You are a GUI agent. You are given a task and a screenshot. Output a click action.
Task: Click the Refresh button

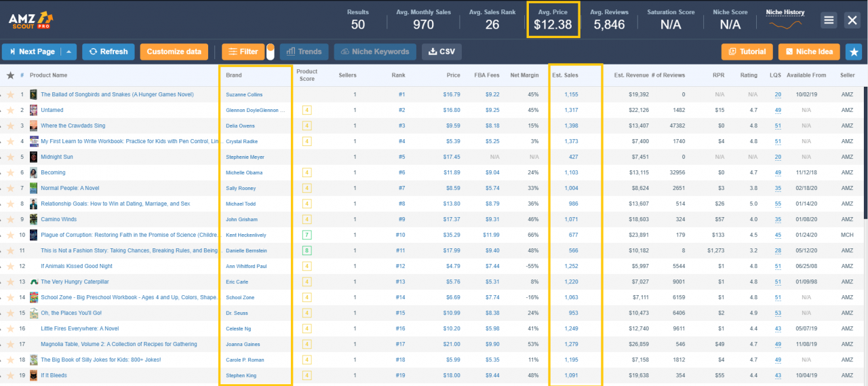coord(108,52)
